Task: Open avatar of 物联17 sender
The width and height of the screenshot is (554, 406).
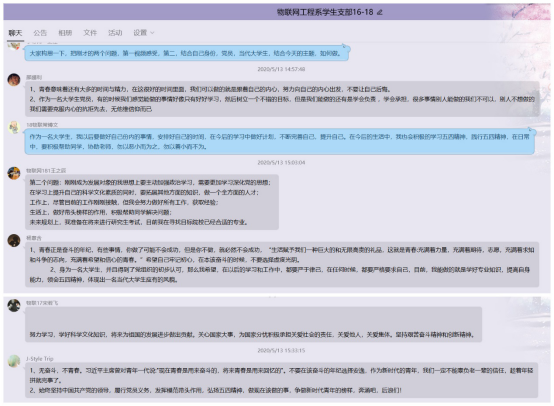Action: 14,306
